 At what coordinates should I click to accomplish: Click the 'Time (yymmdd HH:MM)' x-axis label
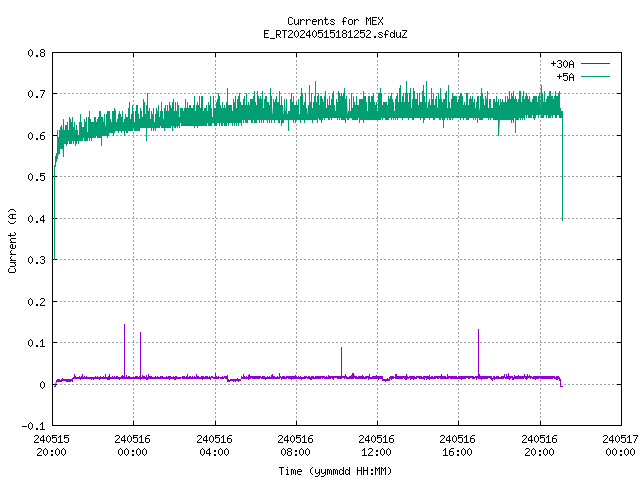click(335, 471)
